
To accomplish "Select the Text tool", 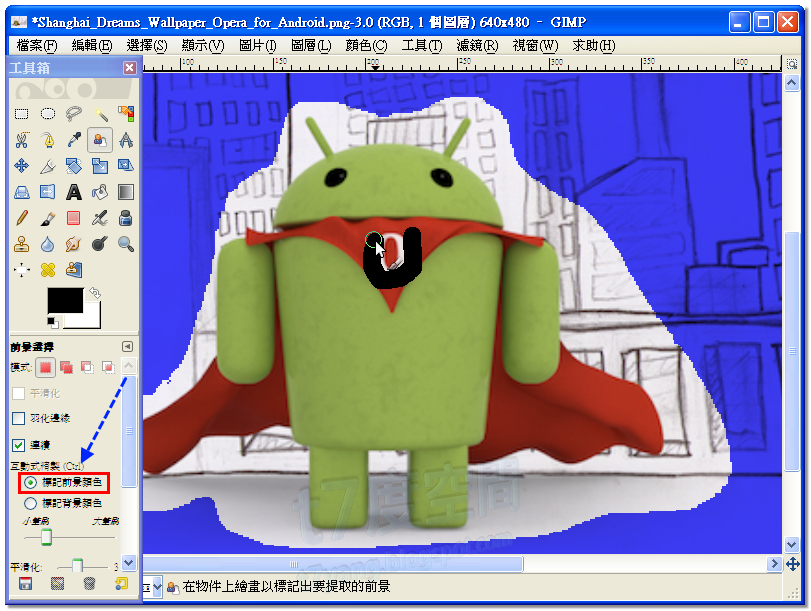I will click(73, 192).
